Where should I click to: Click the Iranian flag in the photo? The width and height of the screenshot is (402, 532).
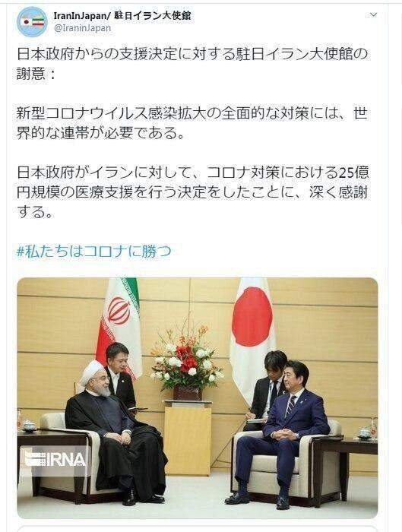[119, 326]
